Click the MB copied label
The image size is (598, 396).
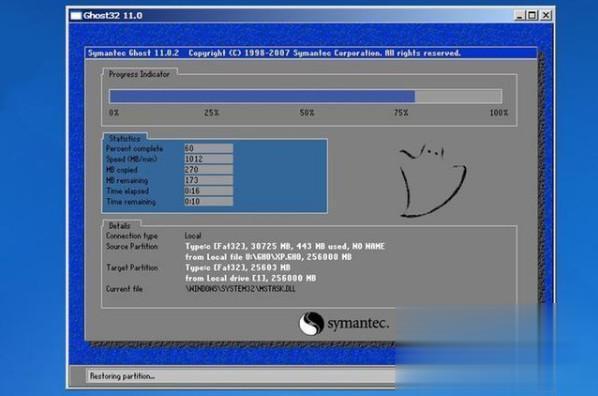122,170
